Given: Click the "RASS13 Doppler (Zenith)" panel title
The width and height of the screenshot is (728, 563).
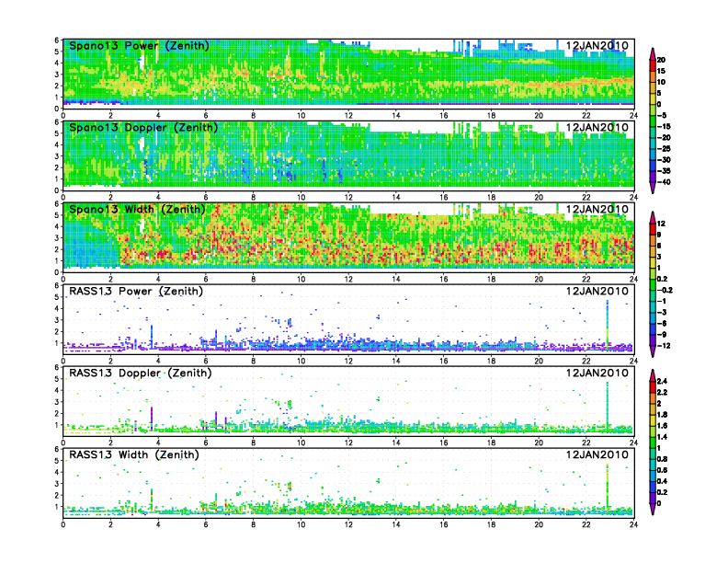Looking at the screenshot, I should point(141,373).
